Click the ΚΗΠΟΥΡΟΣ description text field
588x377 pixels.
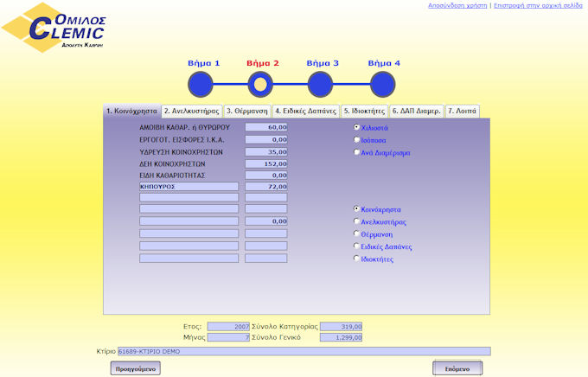click(x=189, y=186)
